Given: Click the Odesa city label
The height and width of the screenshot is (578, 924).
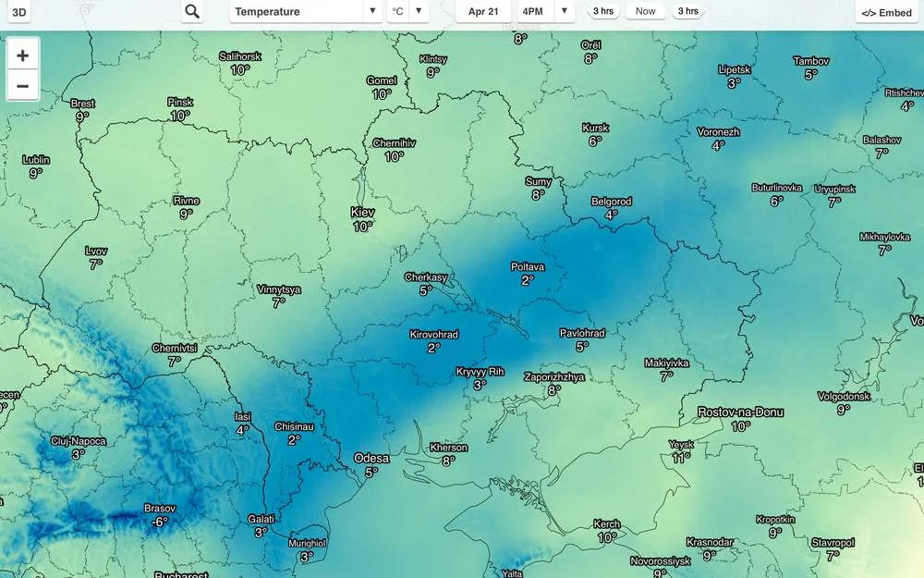Looking at the screenshot, I should coord(371,459).
